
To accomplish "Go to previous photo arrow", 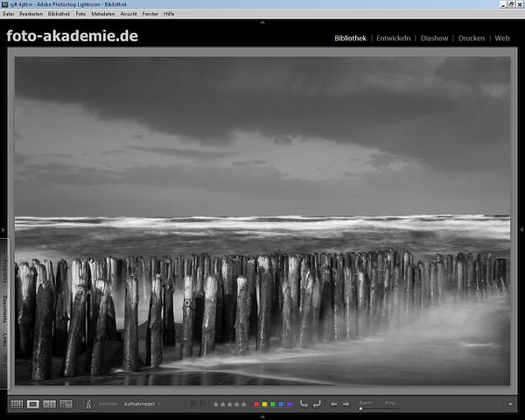I will point(334,404).
